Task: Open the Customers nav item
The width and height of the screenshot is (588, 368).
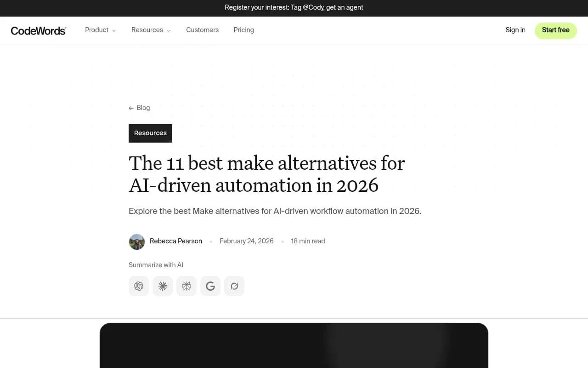Action: click(202, 30)
